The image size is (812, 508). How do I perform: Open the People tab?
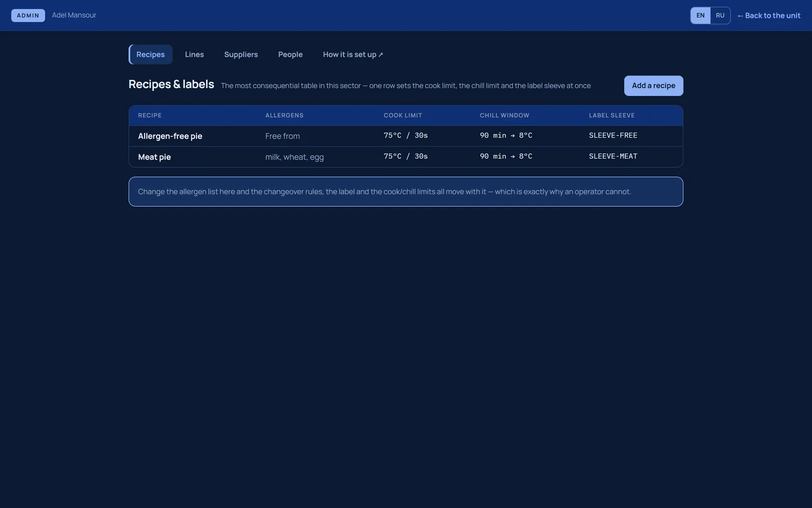pyautogui.click(x=290, y=54)
